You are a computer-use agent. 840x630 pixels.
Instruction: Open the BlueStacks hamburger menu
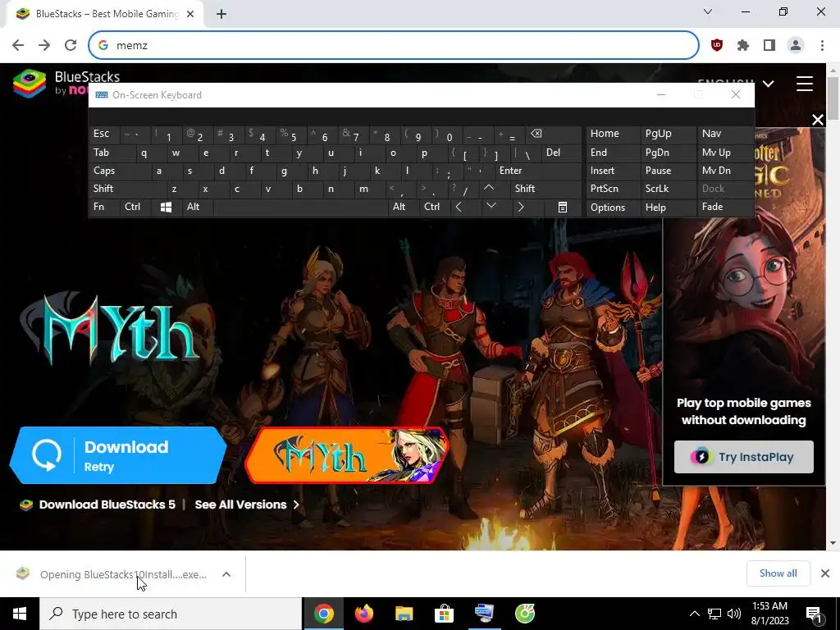coord(804,84)
